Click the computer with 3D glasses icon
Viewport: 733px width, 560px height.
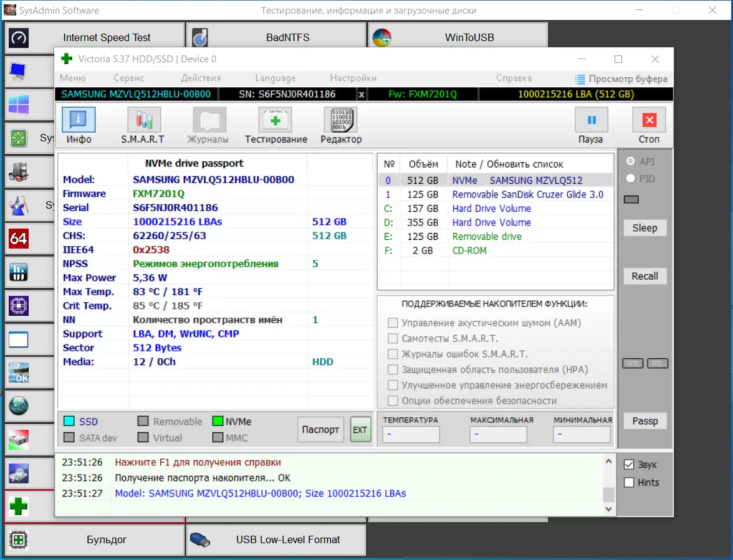click(x=19, y=171)
